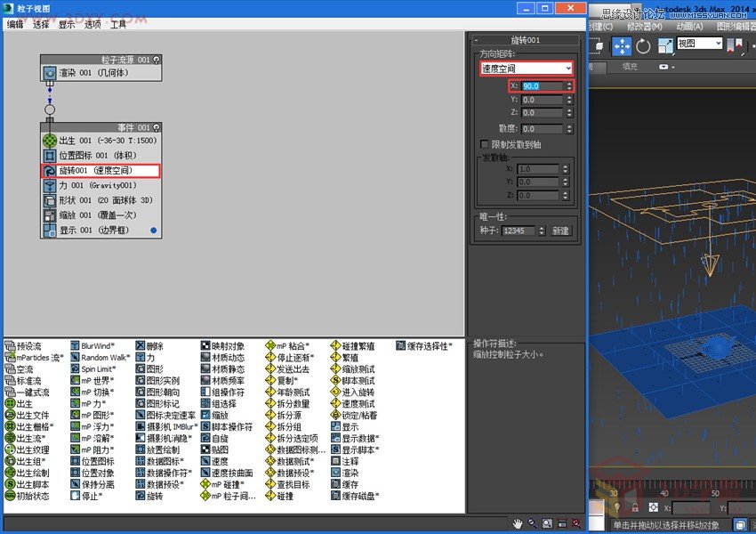Click the Zoom Region icon in Particle View
The image size is (756, 534).
pyautogui.click(x=547, y=523)
